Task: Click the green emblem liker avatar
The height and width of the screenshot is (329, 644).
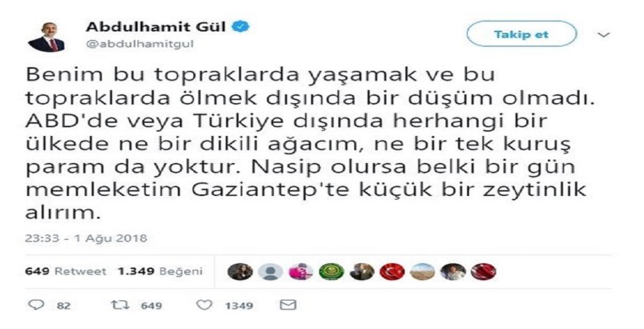Action: 332,271
